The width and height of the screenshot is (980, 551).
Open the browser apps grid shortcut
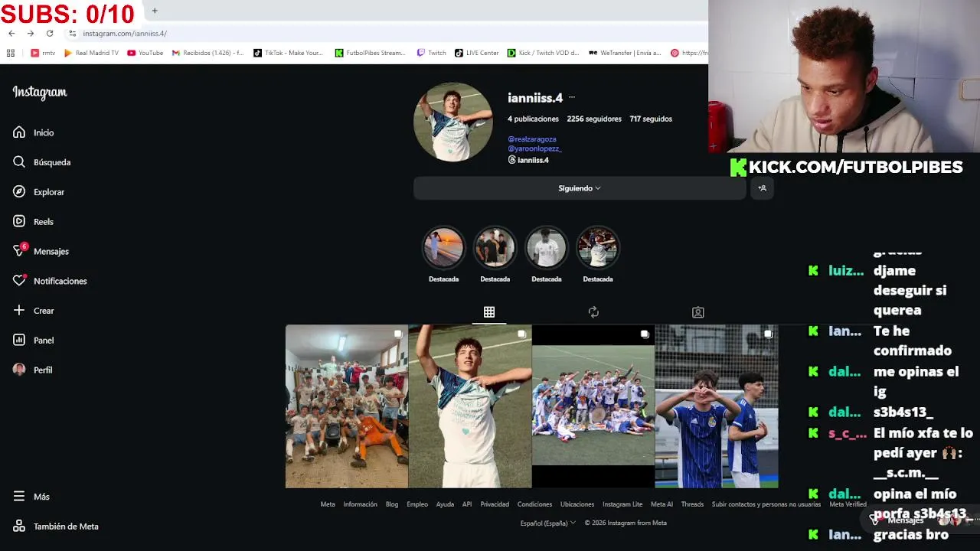[x=11, y=53]
